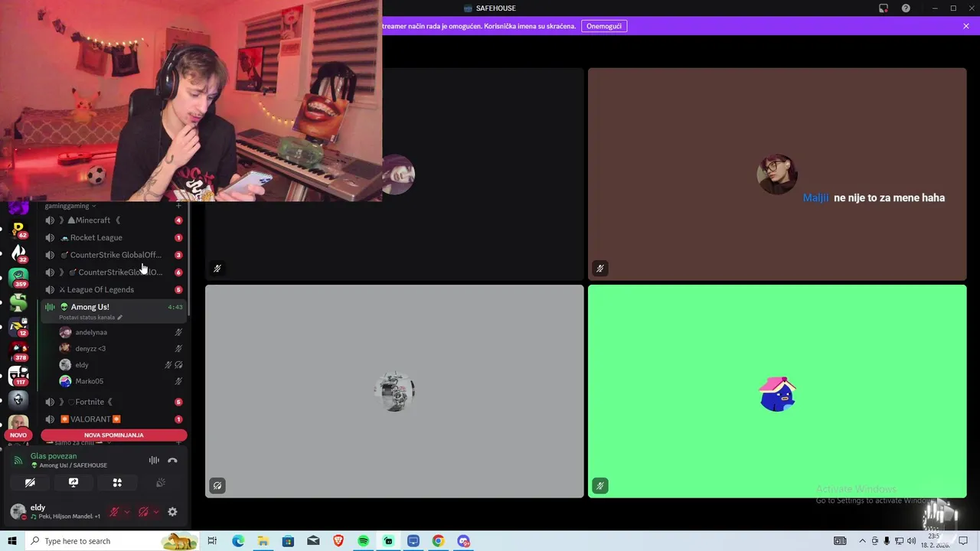Join the League Of Legends voice channel
Screen dimensions: 980x551
click(113, 290)
